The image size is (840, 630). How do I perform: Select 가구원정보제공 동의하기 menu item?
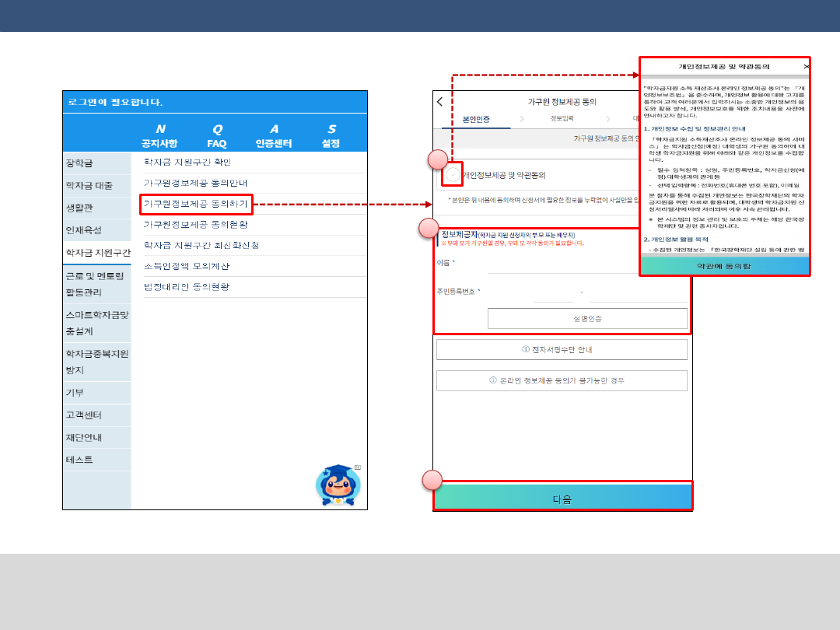196,204
